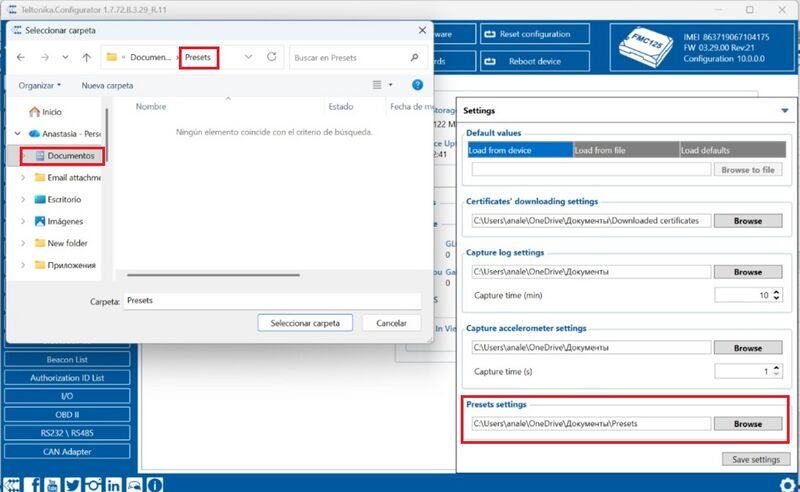
Task: Click Reset configuration button
Action: point(534,34)
